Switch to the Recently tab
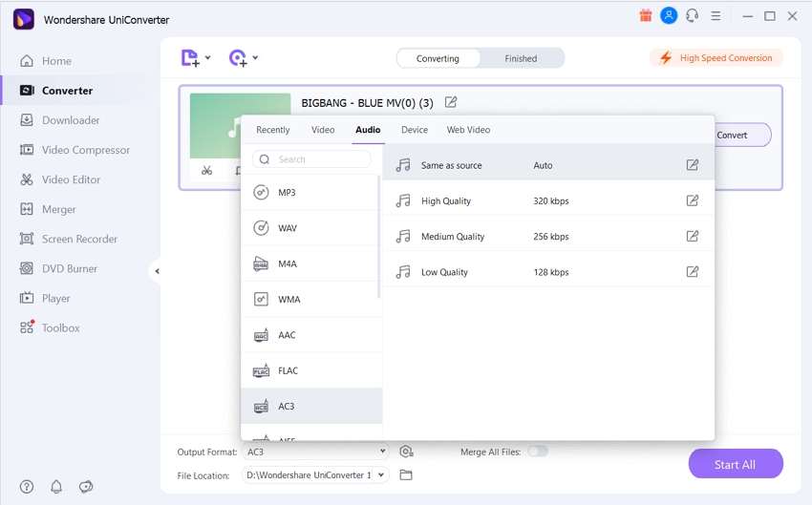 click(x=273, y=130)
